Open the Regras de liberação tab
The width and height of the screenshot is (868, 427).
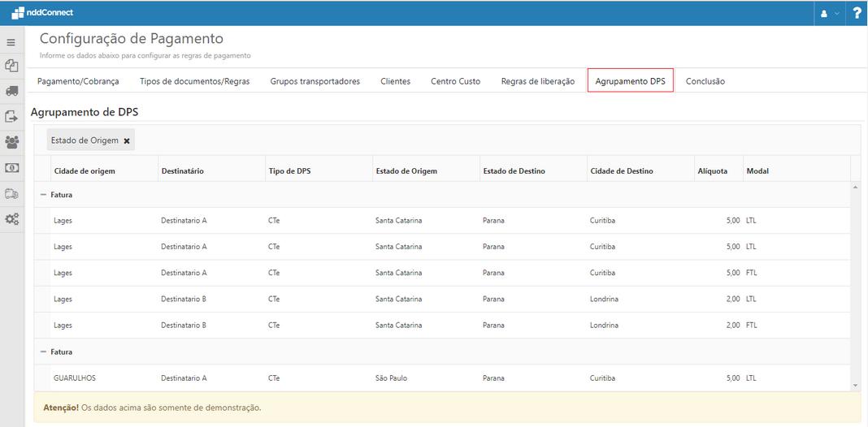537,81
